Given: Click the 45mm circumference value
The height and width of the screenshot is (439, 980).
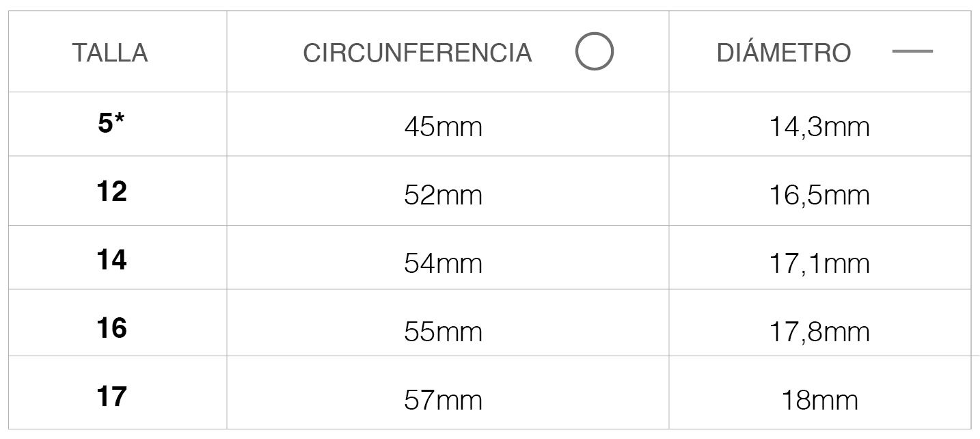Looking at the screenshot, I should (443, 127).
